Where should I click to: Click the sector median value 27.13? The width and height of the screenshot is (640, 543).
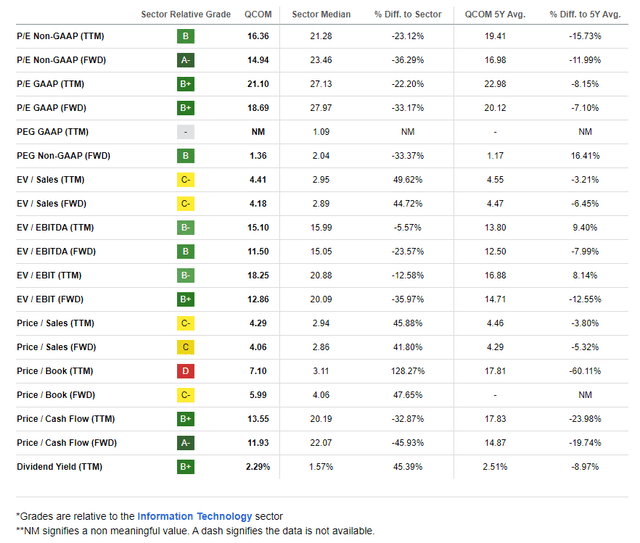pos(321,84)
